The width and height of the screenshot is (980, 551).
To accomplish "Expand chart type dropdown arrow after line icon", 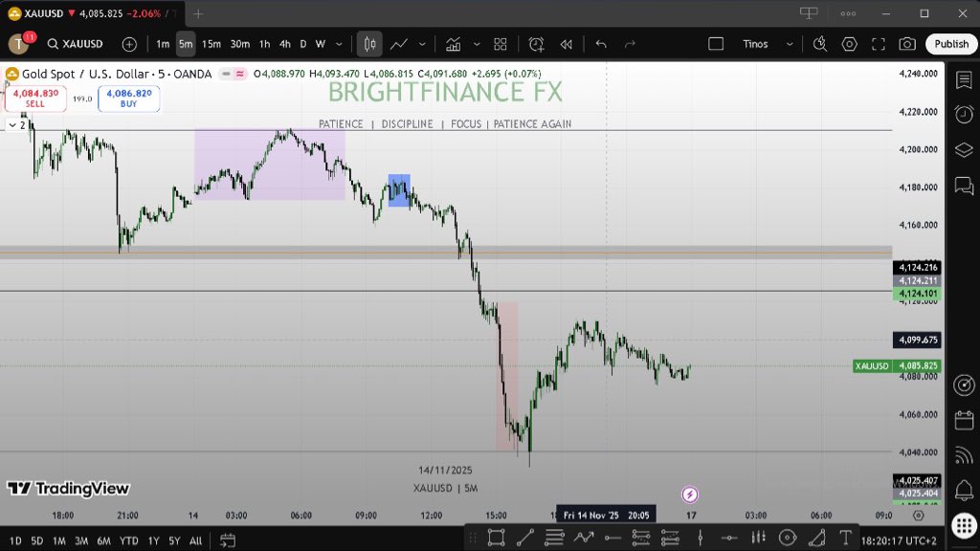I will (422, 44).
